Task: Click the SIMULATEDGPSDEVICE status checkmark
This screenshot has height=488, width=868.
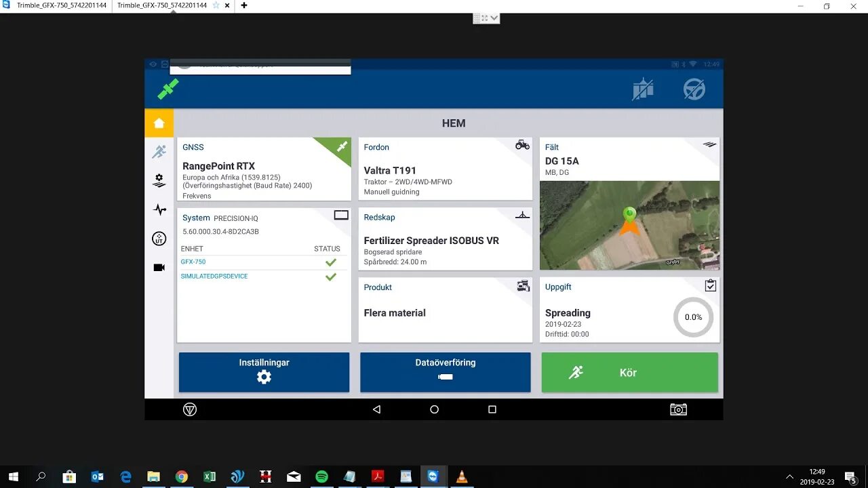Action: 331,277
